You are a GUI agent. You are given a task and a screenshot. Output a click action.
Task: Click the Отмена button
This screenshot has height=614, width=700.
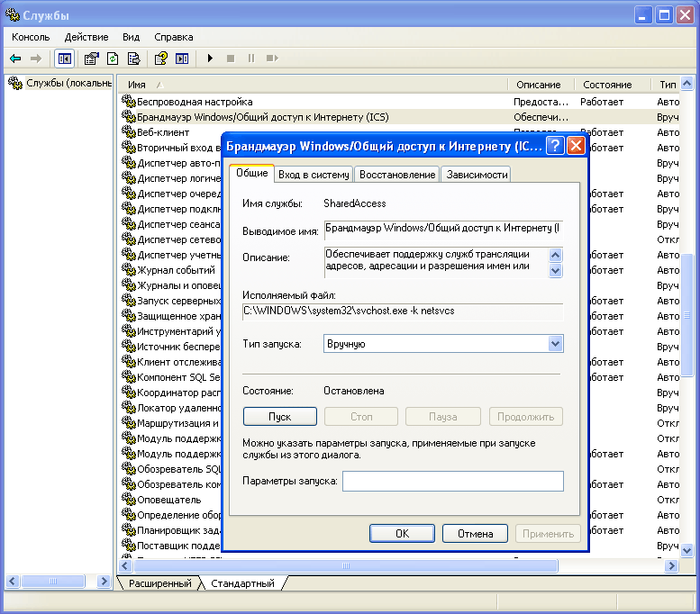click(475, 533)
